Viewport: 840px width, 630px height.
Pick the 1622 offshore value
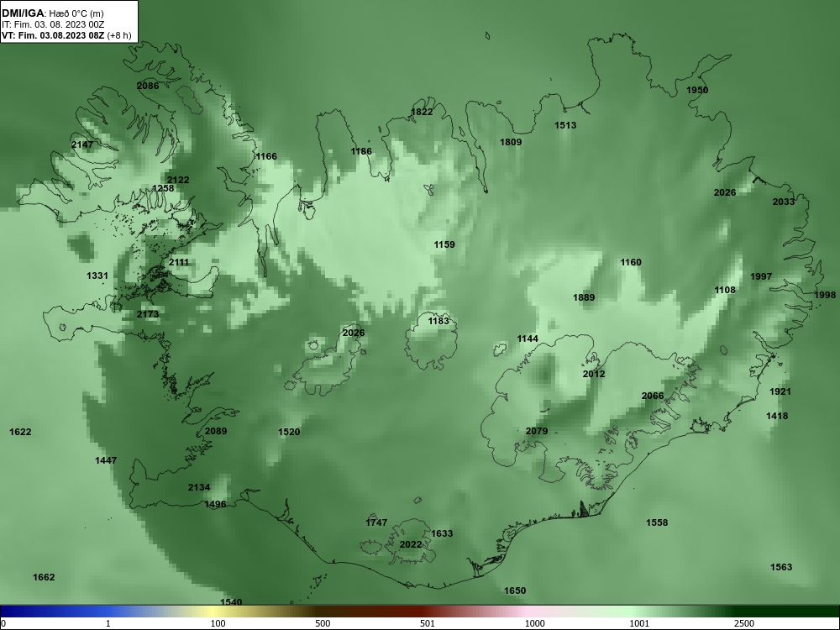(20, 433)
